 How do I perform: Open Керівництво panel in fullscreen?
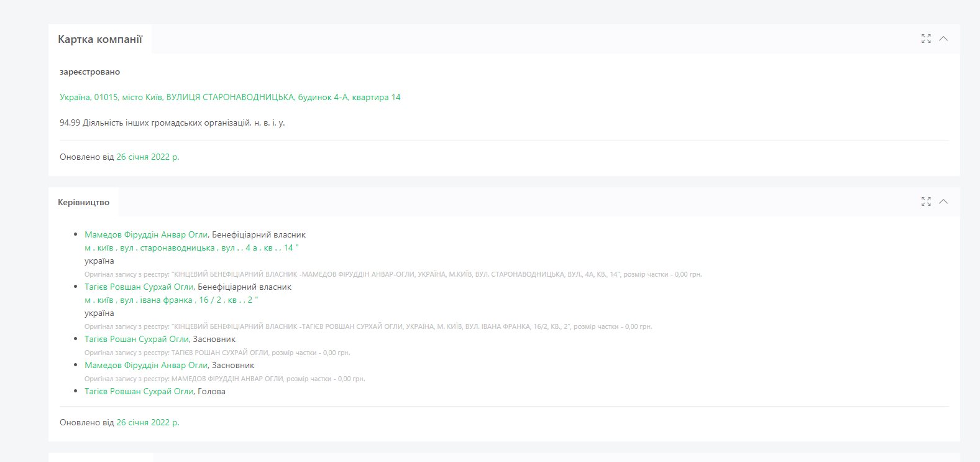(926, 201)
